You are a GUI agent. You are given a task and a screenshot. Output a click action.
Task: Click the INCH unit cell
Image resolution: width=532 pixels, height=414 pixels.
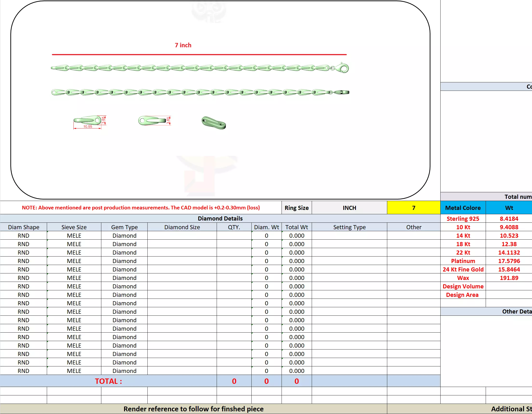point(349,208)
